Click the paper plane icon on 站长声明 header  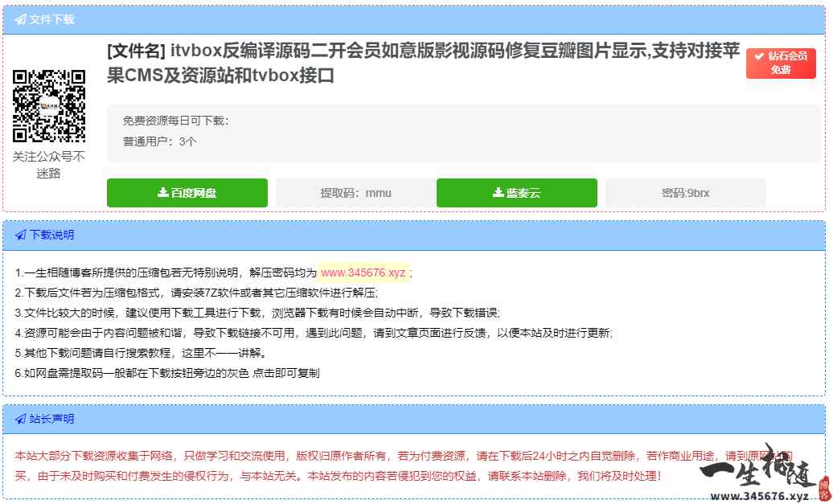(x=20, y=419)
